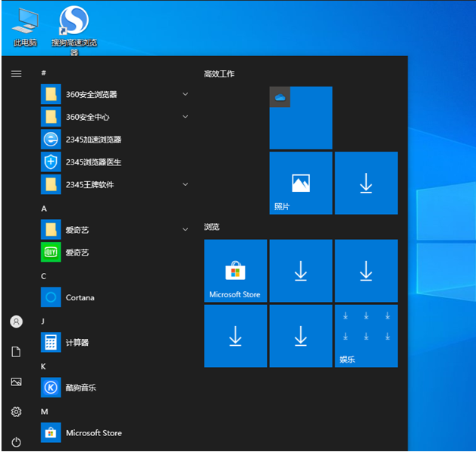Click the user account icon in sidebar
This screenshot has height=452, width=476.
coord(16,322)
